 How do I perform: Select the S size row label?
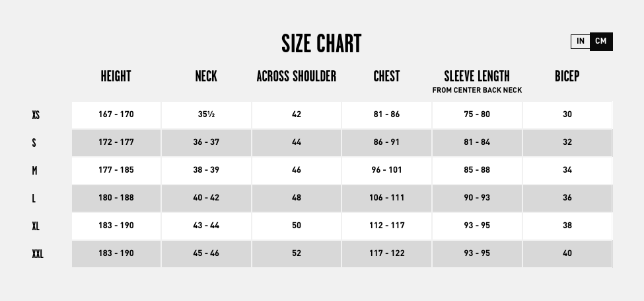pos(34,142)
